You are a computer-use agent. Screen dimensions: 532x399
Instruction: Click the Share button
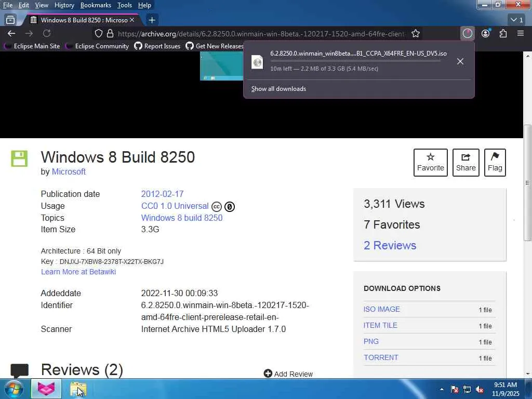[466, 163]
